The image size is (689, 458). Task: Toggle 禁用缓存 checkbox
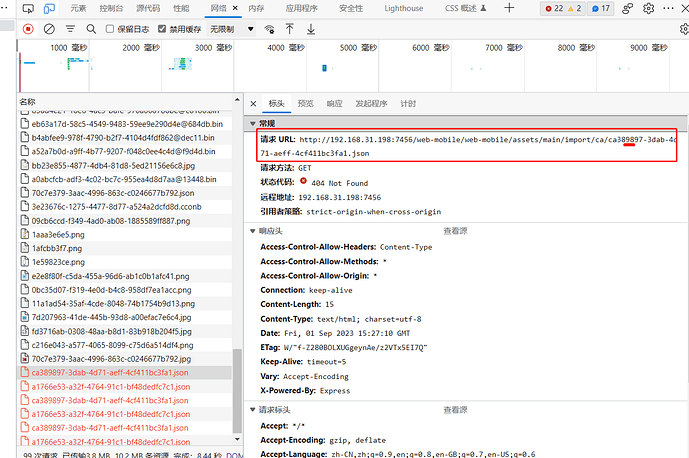click(x=162, y=29)
